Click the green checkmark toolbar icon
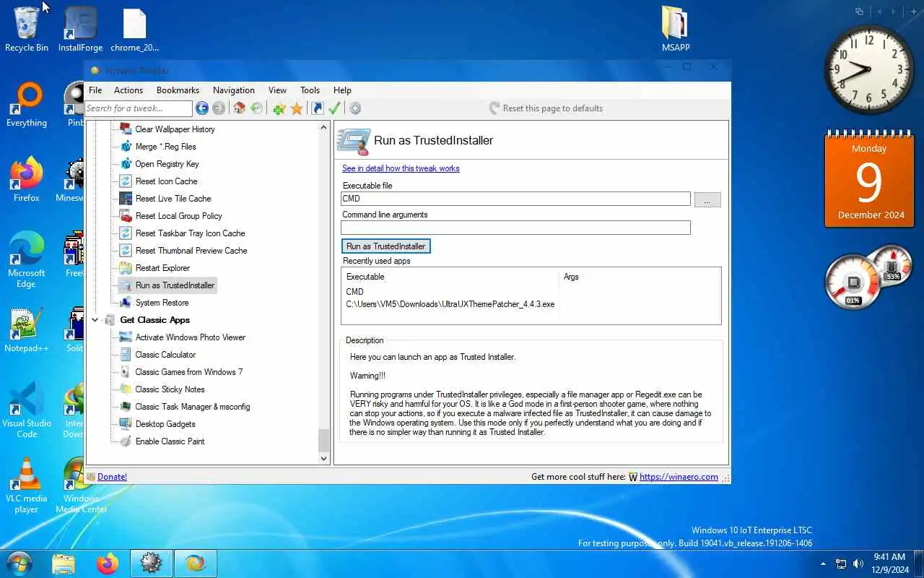This screenshot has height=578, width=924. click(x=334, y=108)
